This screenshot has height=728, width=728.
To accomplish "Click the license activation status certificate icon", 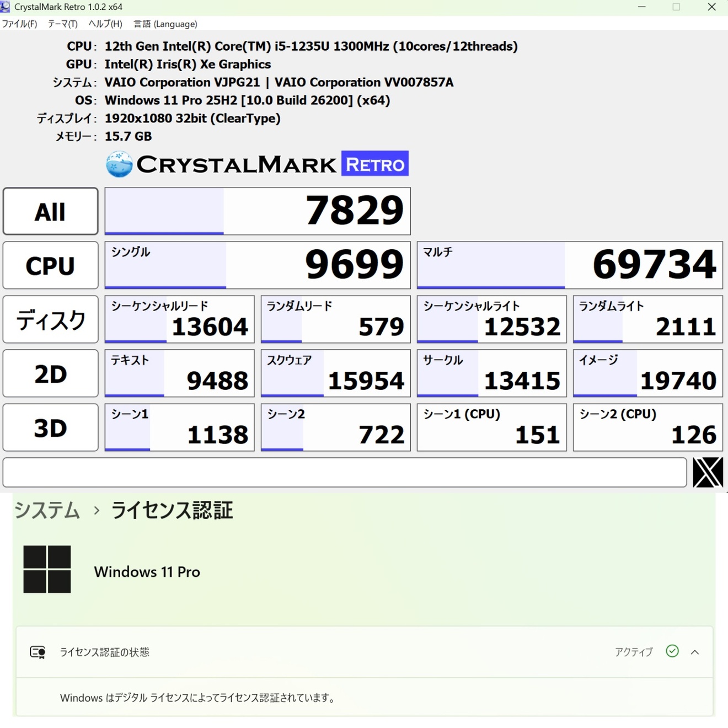I will coord(38,652).
